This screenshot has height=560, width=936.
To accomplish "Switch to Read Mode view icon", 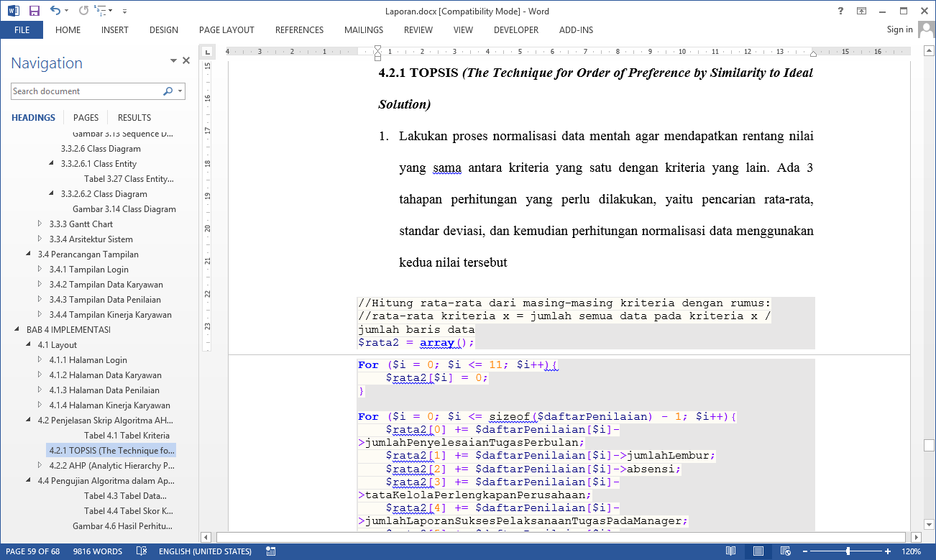I will click(x=730, y=551).
